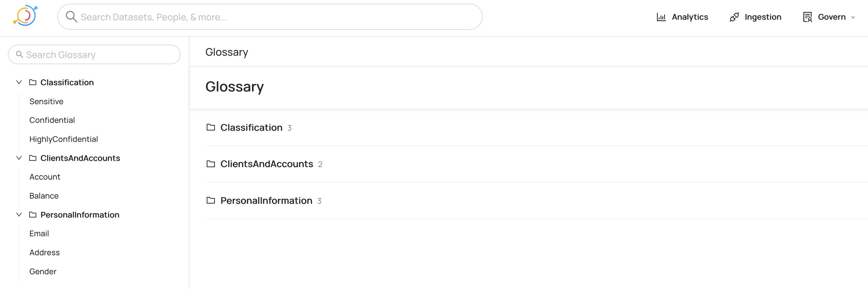Viewport: 868px width, 289px height.
Task: Open the Govern dropdown arrow
Action: click(x=853, y=18)
